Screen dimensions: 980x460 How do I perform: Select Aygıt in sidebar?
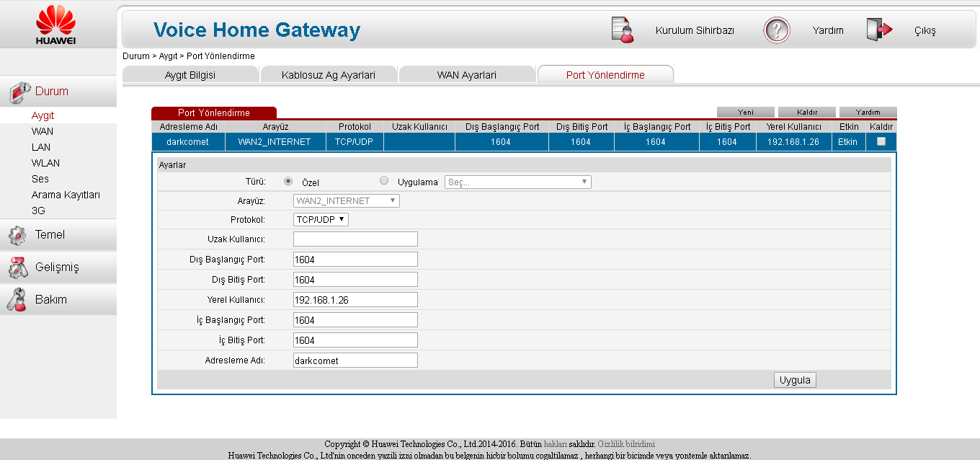pos(43,115)
